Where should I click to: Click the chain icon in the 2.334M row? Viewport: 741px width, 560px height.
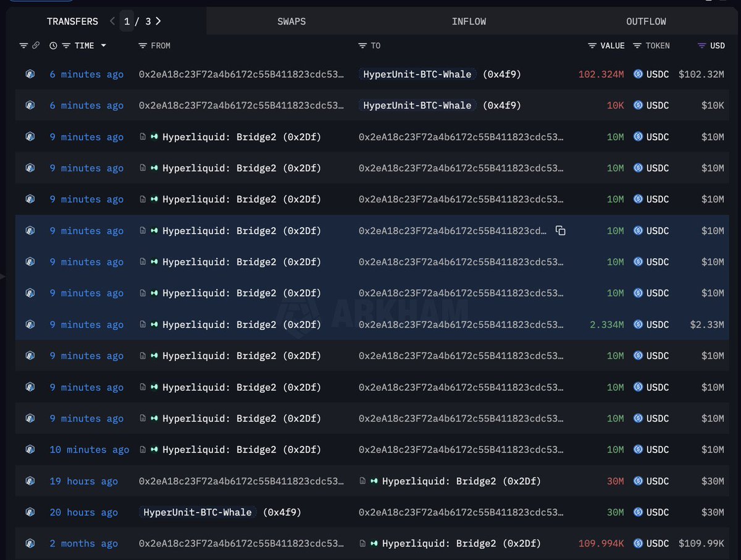pyautogui.click(x=30, y=325)
